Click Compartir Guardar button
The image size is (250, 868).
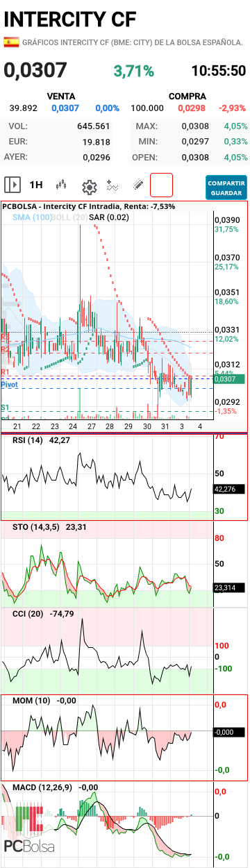pos(226,187)
